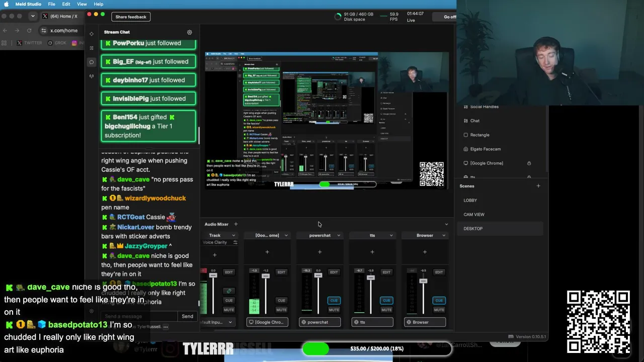This screenshot has width=644, height=362.
Task: Switch to the (64) Home / X tab
Action: click(x=60, y=16)
